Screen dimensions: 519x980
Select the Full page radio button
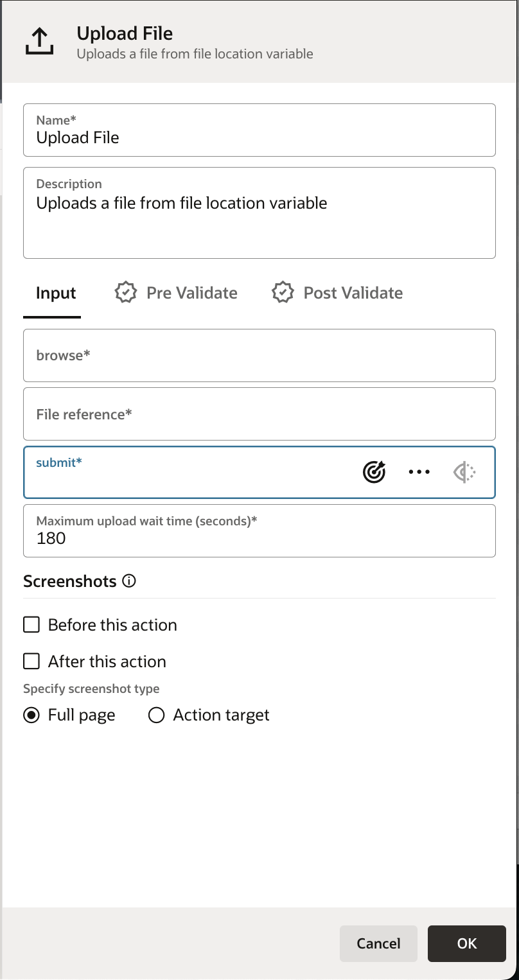coord(31,715)
